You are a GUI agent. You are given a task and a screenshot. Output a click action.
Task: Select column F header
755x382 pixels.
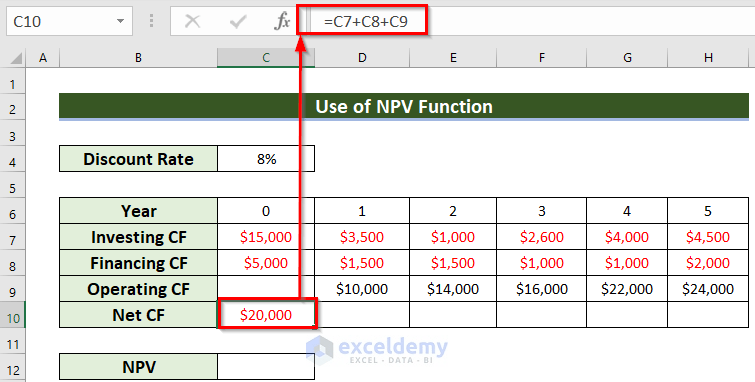tap(542, 58)
